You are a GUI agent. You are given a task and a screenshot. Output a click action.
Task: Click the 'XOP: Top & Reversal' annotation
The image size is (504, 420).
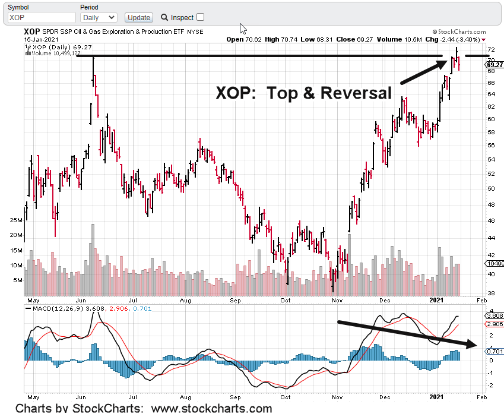pos(303,93)
